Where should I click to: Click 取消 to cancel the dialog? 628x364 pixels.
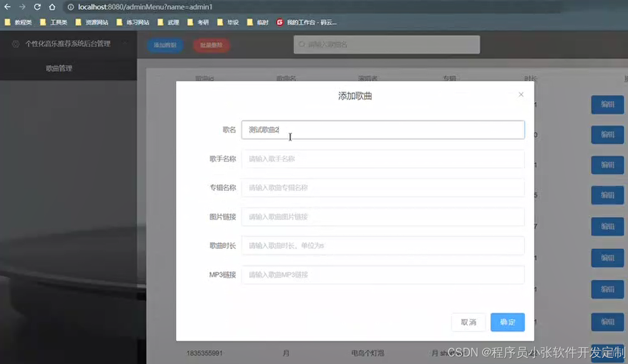(469, 322)
